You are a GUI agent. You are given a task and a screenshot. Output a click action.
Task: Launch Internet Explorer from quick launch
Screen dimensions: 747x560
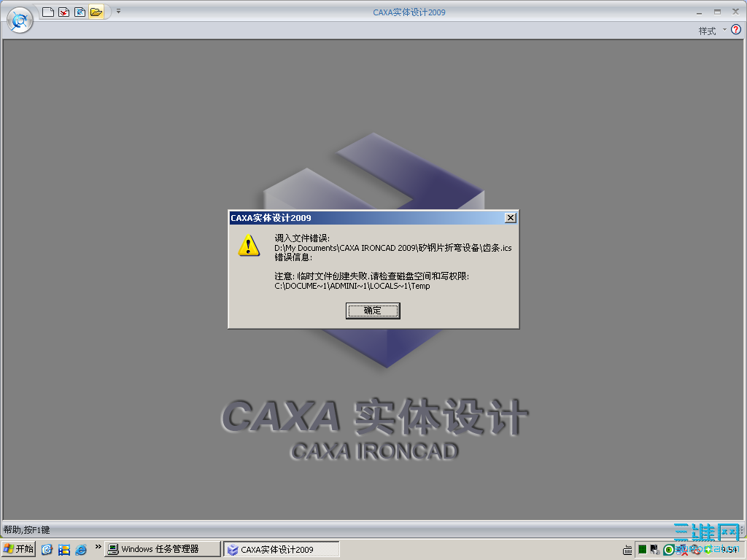[x=81, y=550]
